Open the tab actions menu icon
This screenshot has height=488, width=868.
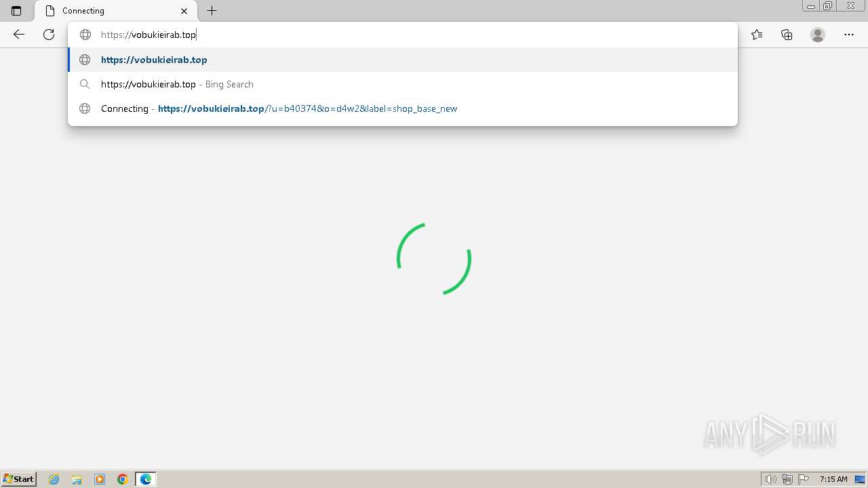pyautogui.click(x=16, y=11)
